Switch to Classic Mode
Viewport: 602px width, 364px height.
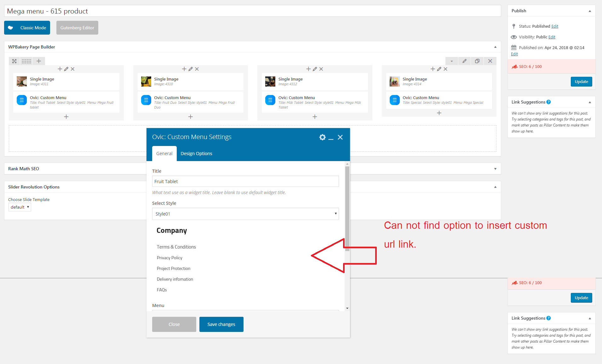27,28
